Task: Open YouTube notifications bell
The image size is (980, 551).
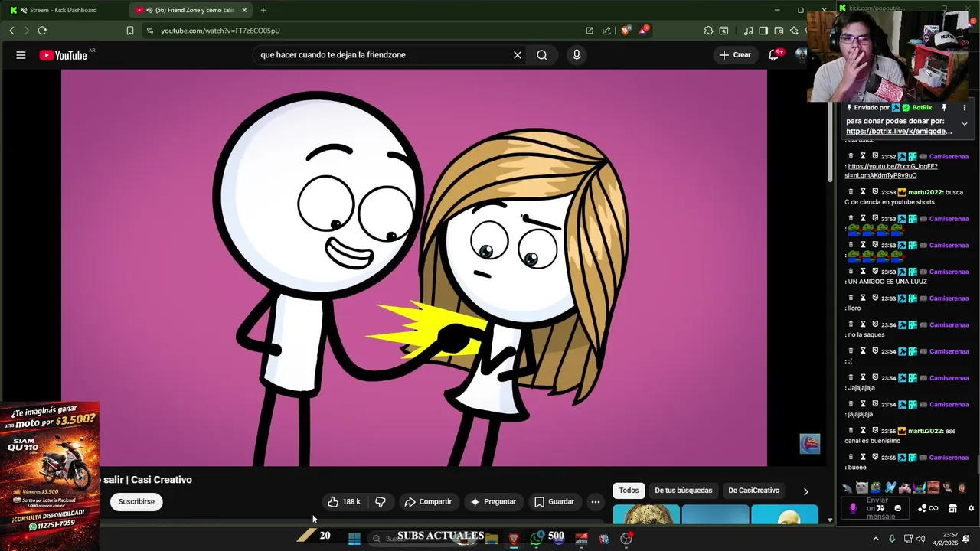Action: click(x=773, y=55)
